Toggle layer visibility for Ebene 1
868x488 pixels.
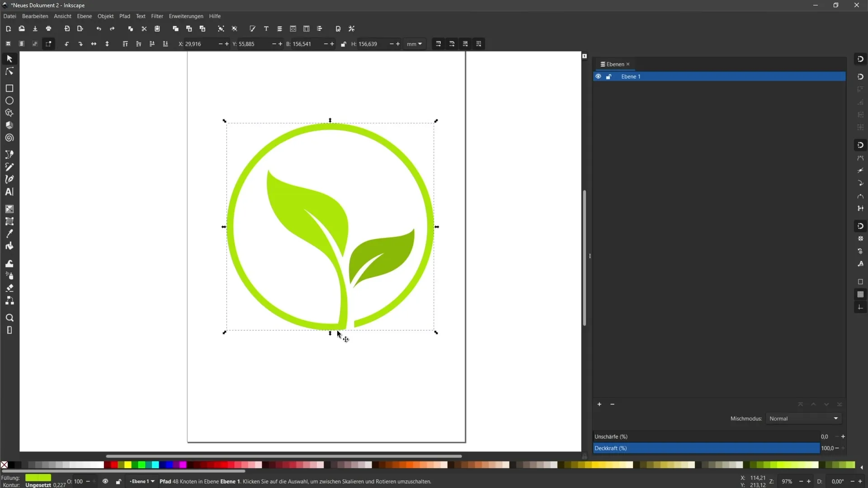(x=598, y=76)
